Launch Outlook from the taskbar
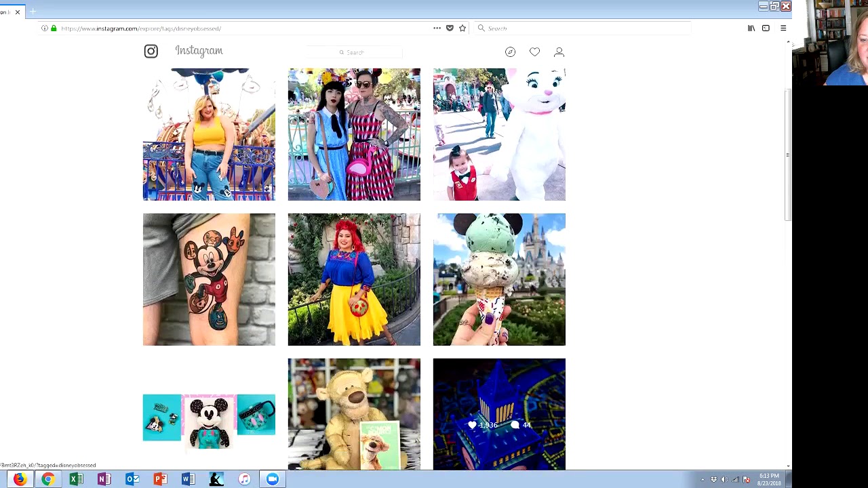The height and width of the screenshot is (488, 868). click(x=132, y=479)
